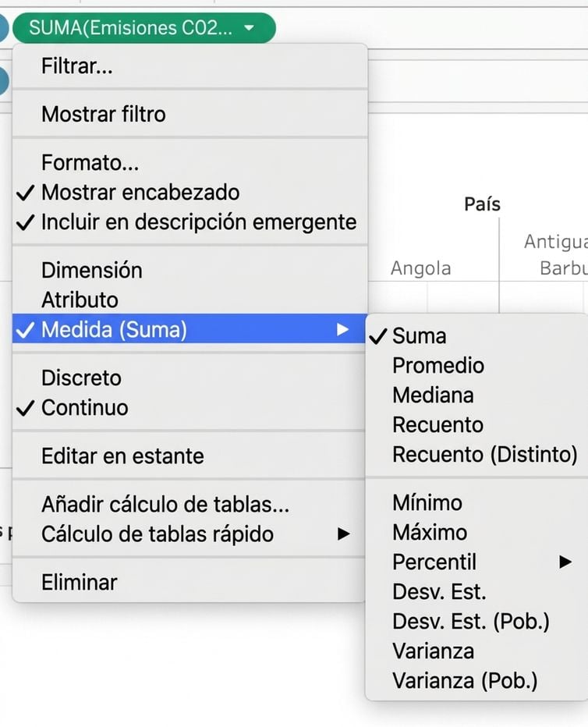Choose Promedio aggregation
The image size is (588, 727).
tap(476, 365)
